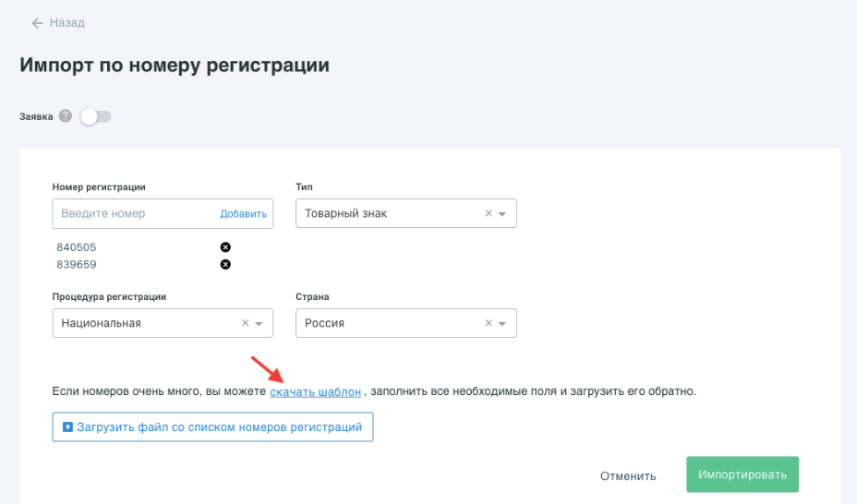Remove registration number 839659

(225, 265)
